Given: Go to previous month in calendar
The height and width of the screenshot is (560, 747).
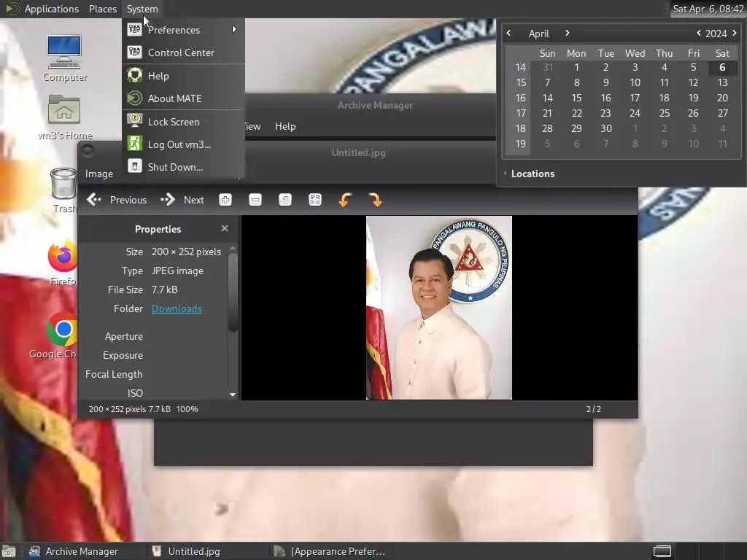Looking at the screenshot, I should pos(508,33).
